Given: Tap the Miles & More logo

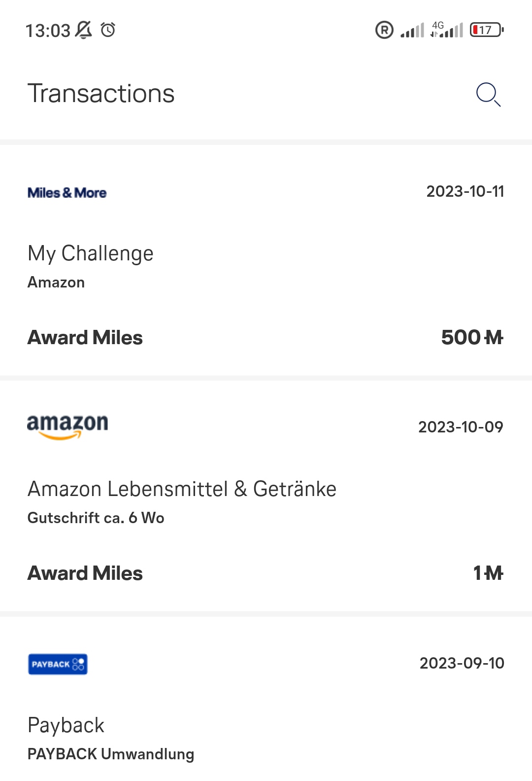Looking at the screenshot, I should pyautogui.click(x=67, y=193).
